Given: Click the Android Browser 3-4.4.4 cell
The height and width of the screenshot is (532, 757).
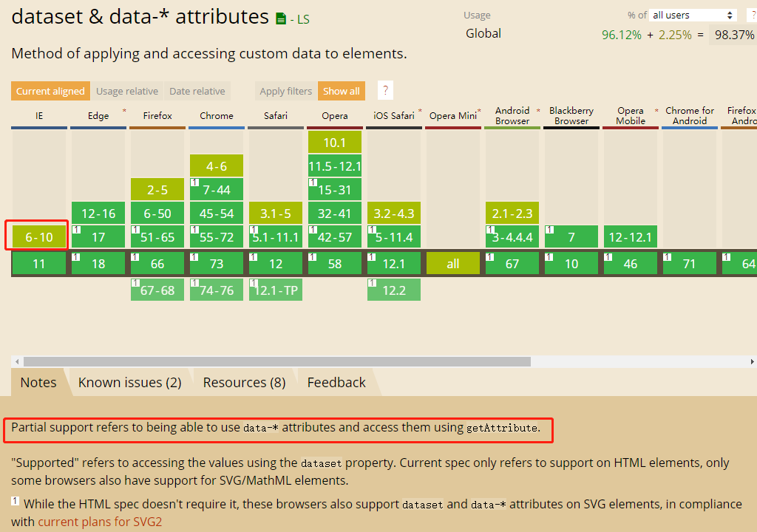Looking at the screenshot, I should point(512,237).
